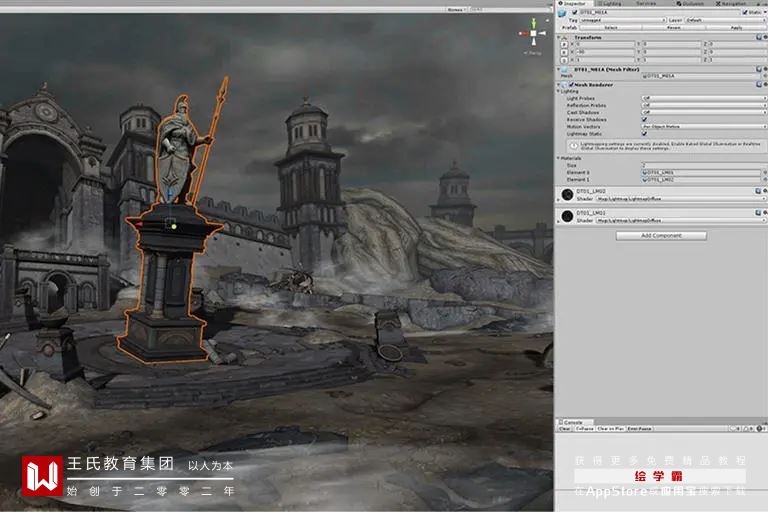The width and height of the screenshot is (768, 512).
Task: Toggle the Receive Shadows checkbox
Action: (645, 120)
